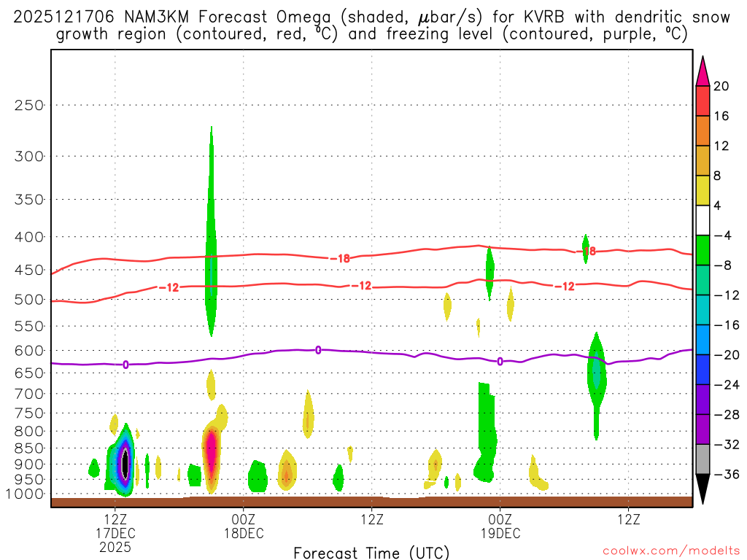Click the white color bar segment between 4 and -4
The image size is (747, 560).
[703, 220]
